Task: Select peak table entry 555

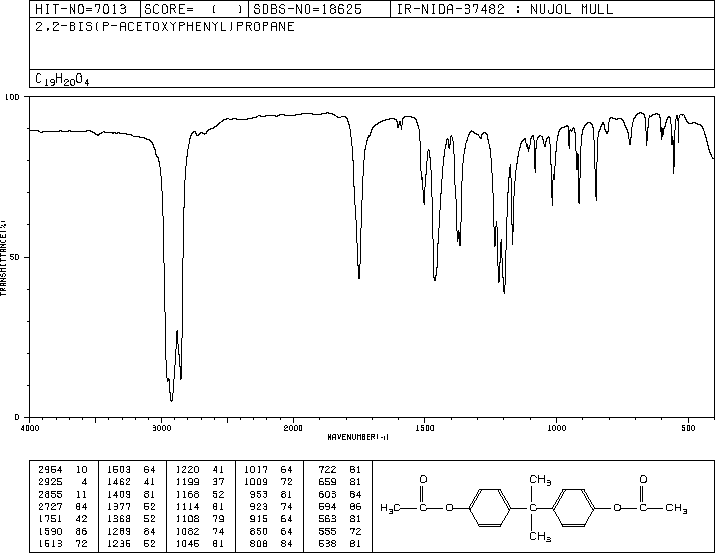Action: 327,531
